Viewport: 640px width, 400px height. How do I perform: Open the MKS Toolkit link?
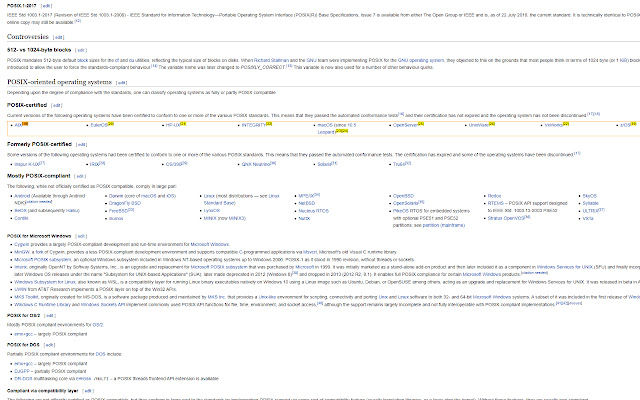point(27,298)
